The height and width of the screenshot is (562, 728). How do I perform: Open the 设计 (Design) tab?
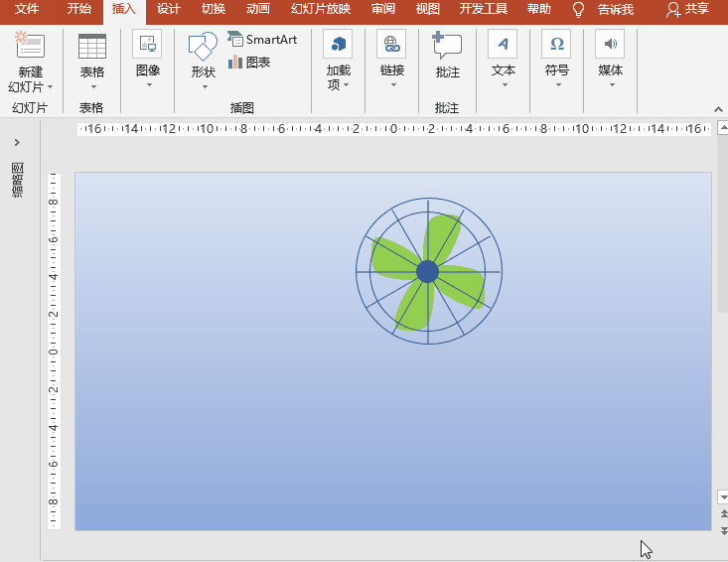(x=168, y=9)
